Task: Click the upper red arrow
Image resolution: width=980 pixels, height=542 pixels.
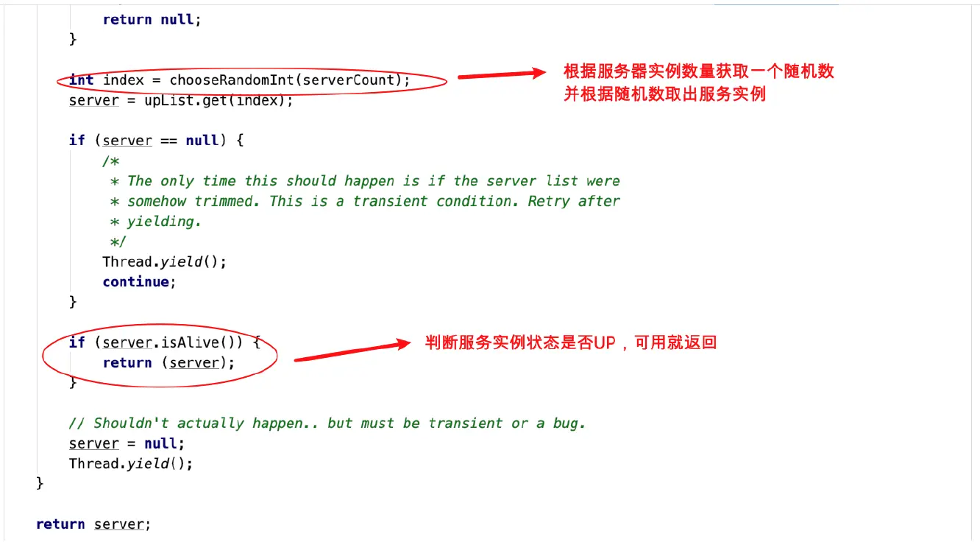Action: click(500, 74)
